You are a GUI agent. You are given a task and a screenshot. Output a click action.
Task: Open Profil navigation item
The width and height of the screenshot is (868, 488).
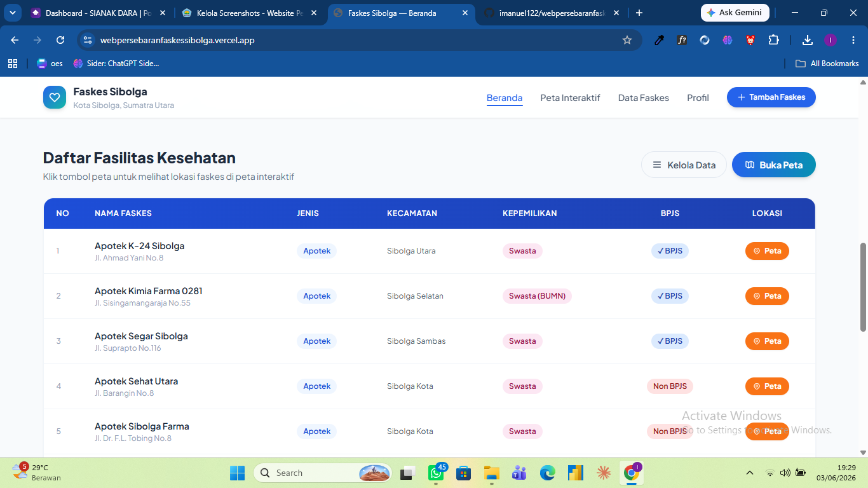(698, 98)
